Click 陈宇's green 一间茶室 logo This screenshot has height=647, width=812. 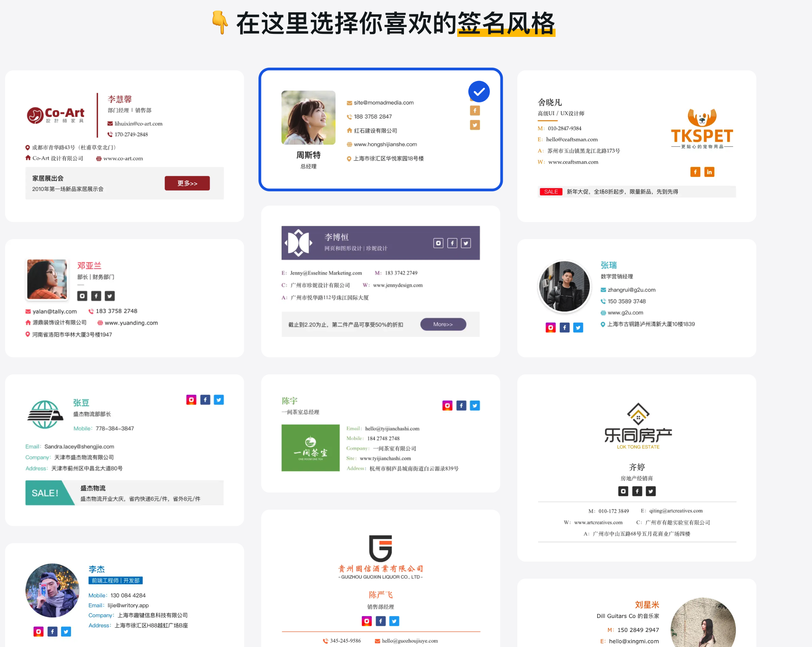coord(310,448)
